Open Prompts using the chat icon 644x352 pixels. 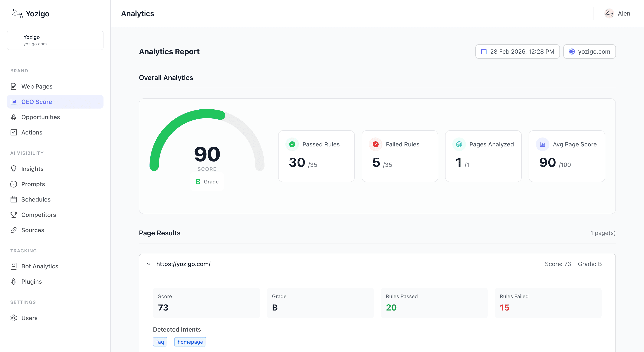tap(14, 184)
